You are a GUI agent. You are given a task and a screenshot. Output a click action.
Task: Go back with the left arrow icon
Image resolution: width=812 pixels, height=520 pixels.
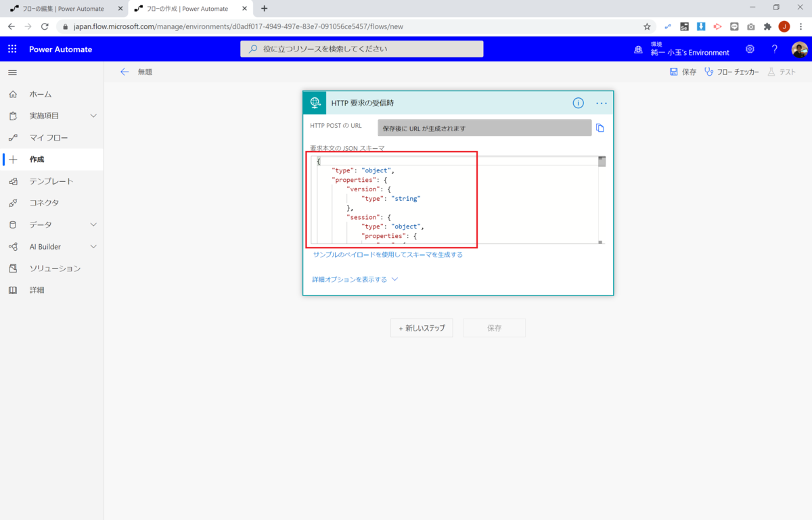point(125,72)
